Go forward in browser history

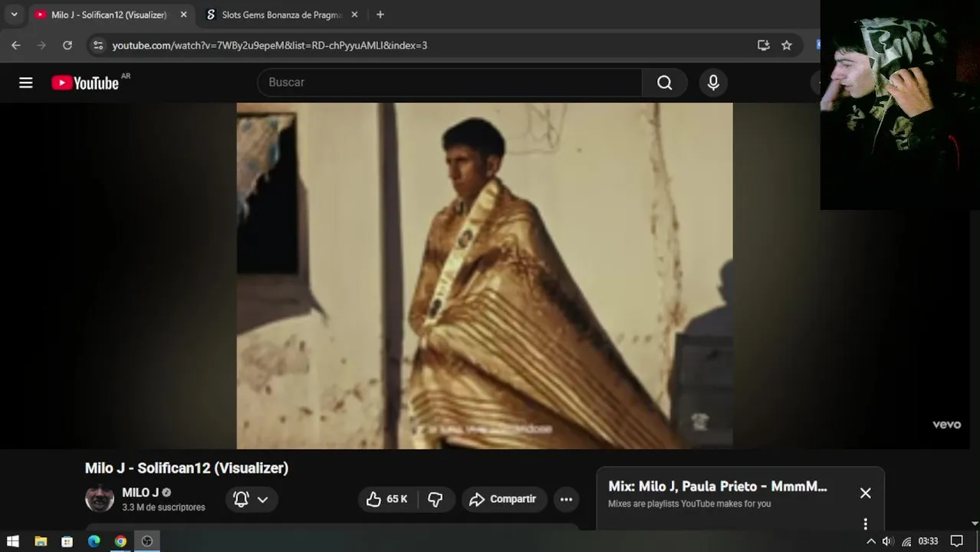pyautogui.click(x=41, y=45)
